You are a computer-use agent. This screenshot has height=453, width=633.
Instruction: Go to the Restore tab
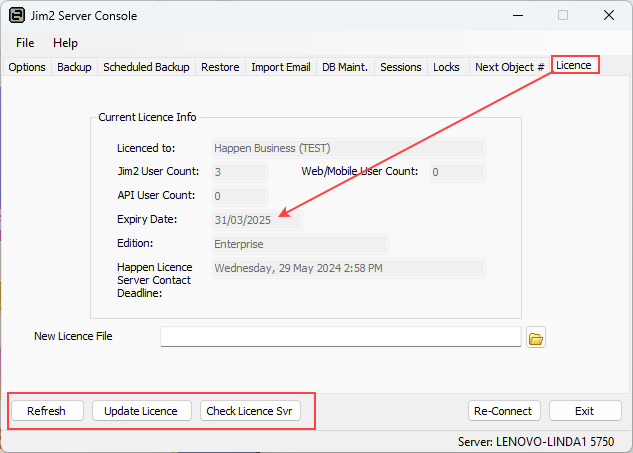point(220,67)
